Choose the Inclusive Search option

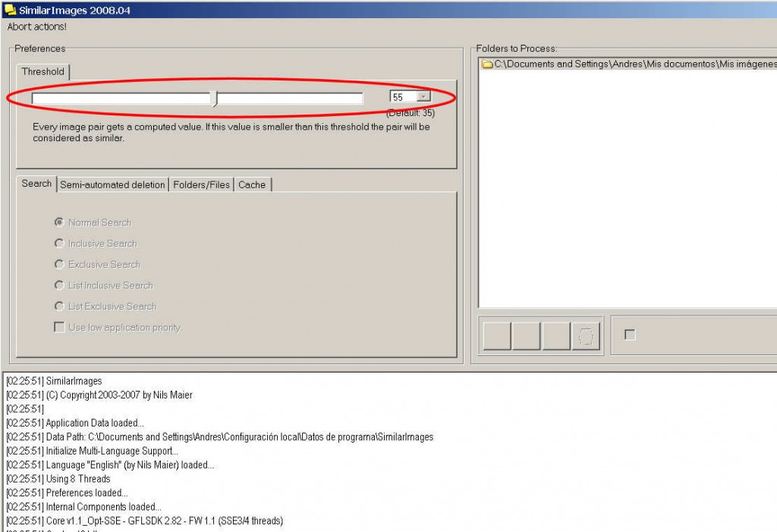click(59, 244)
